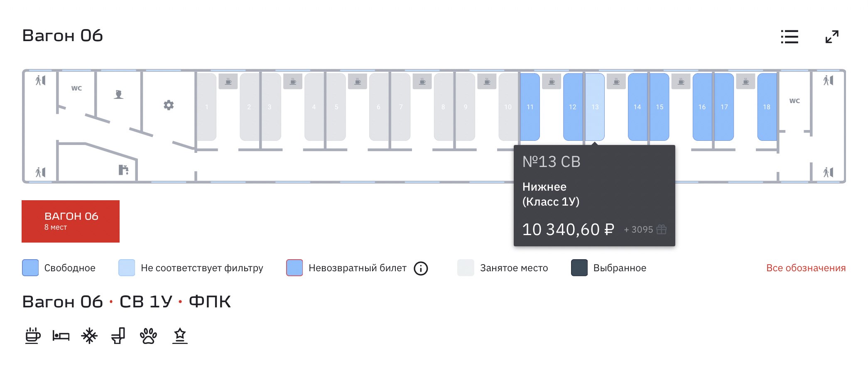
Task: Click the bio-toilet amenity icon
Action: (118, 336)
